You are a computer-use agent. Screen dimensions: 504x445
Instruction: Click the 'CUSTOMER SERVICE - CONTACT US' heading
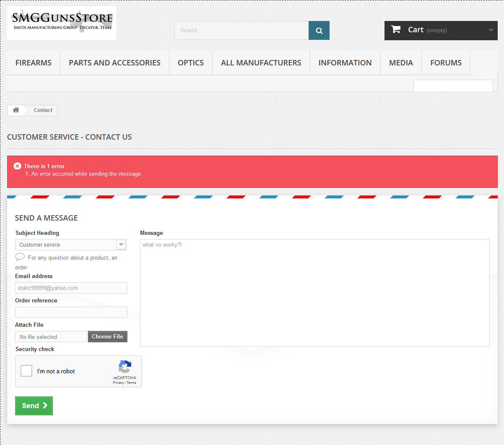click(x=70, y=137)
